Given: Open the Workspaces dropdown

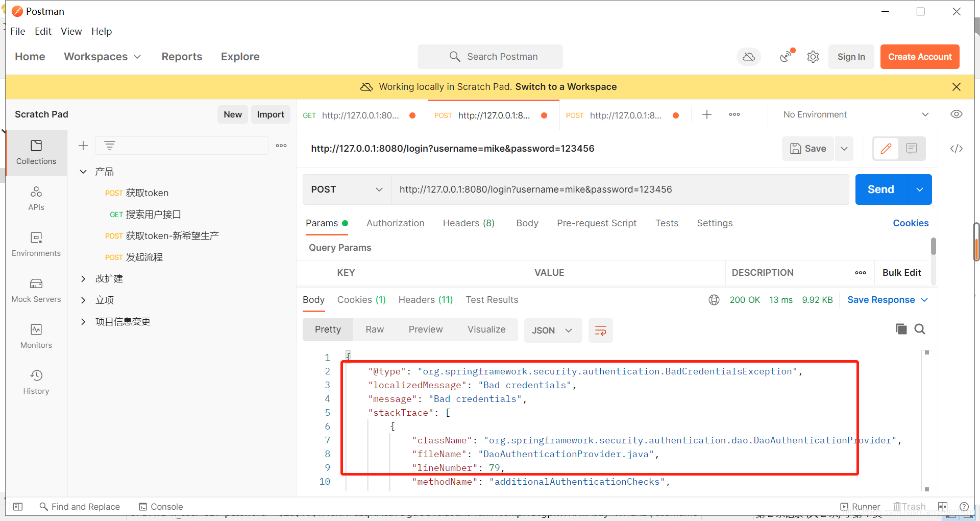Looking at the screenshot, I should coord(102,57).
